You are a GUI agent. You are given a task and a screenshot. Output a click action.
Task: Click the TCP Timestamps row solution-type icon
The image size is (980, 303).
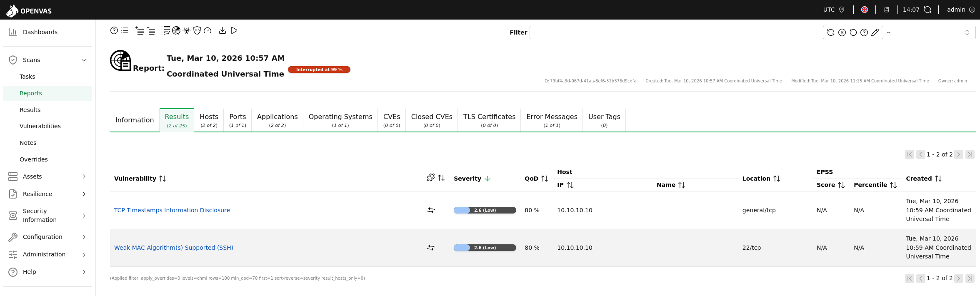(431, 210)
